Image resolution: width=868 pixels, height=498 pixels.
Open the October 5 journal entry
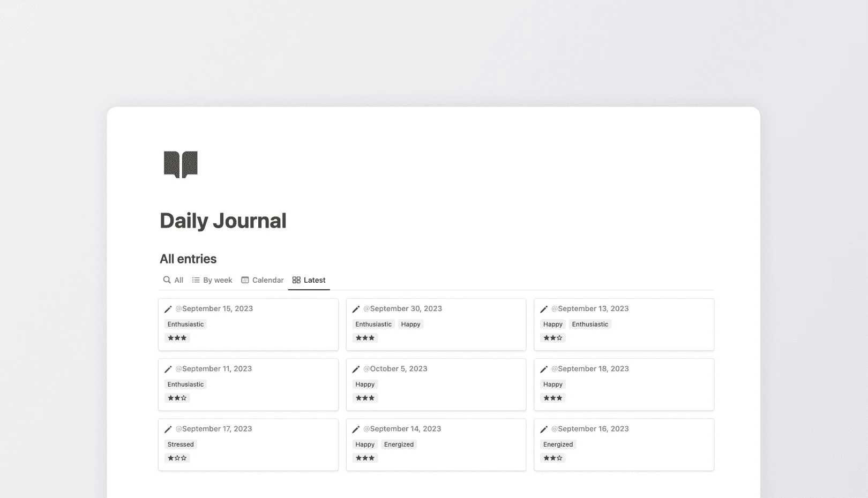click(436, 384)
